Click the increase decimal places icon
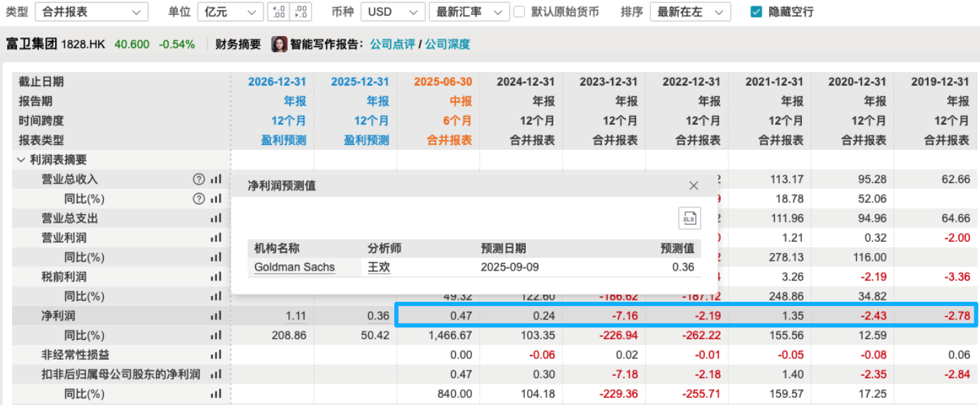 [x=279, y=12]
